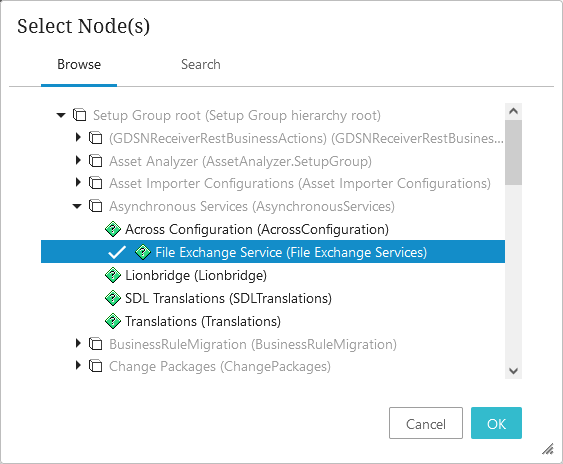563x464 pixels.
Task: Expand the BusinessRuleMigration group
Action: (x=78, y=343)
